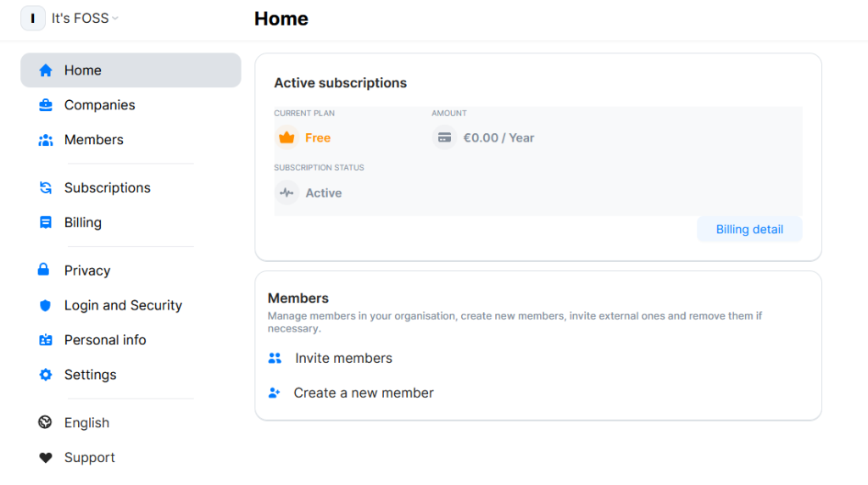Click the Support heart icon
Viewport: 868px width, 485px height.
(x=46, y=458)
